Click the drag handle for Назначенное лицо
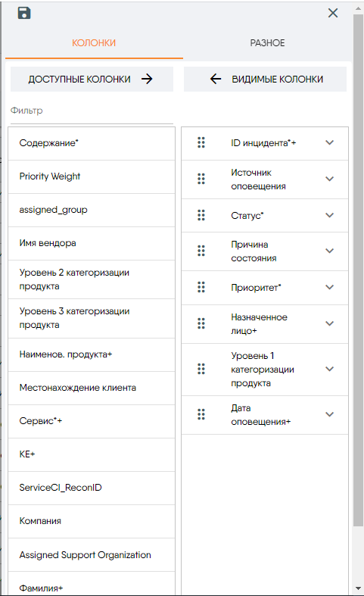This screenshot has height=596, width=364. (201, 323)
